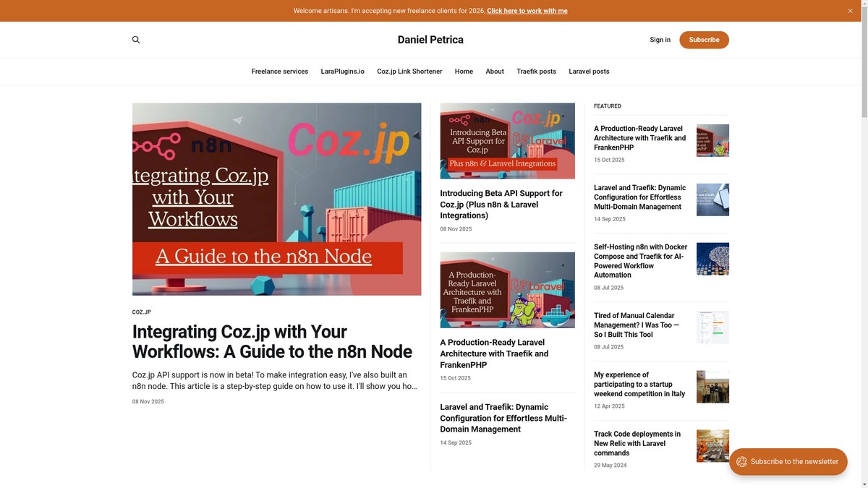Open Track Code deployments small thumbnail

[712, 446]
